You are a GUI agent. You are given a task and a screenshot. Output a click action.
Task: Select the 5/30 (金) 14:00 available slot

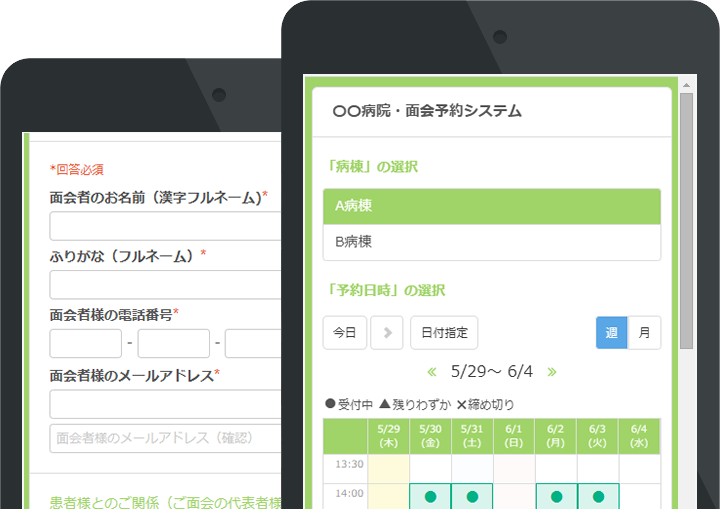pyautogui.click(x=430, y=496)
